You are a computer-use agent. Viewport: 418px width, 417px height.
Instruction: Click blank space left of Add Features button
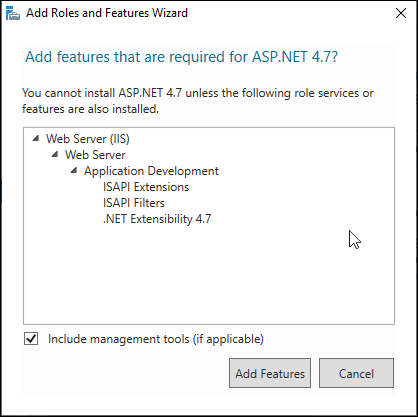pyautogui.click(x=125, y=373)
